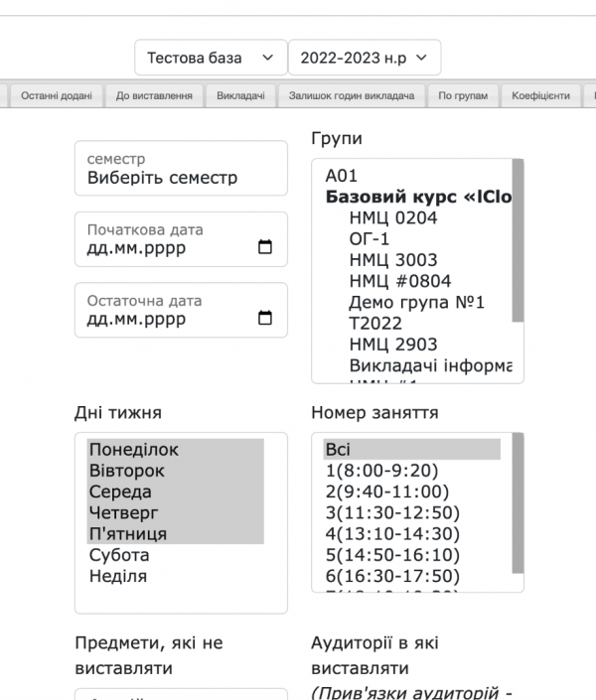Deselect Понеділок in days list
The height and width of the screenshot is (700, 596).
point(134,450)
